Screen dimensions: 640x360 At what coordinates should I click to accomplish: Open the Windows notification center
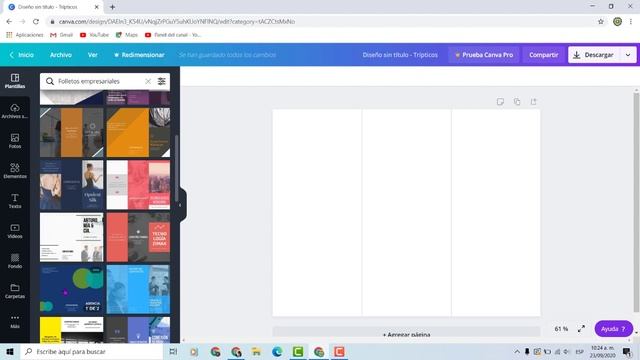click(x=627, y=351)
